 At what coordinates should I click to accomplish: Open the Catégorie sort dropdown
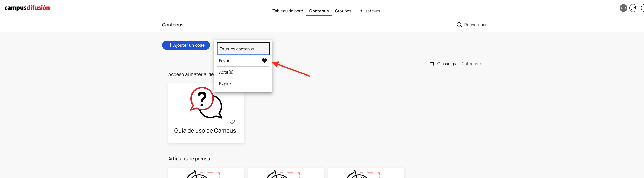pyautogui.click(x=471, y=64)
